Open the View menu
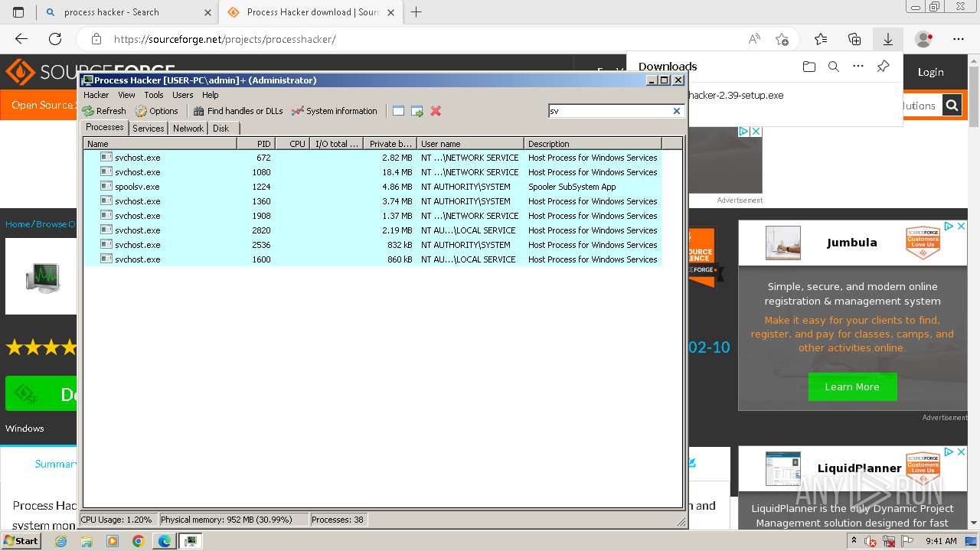The width and height of the screenshot is (980, 551). (x=126, y=95)
